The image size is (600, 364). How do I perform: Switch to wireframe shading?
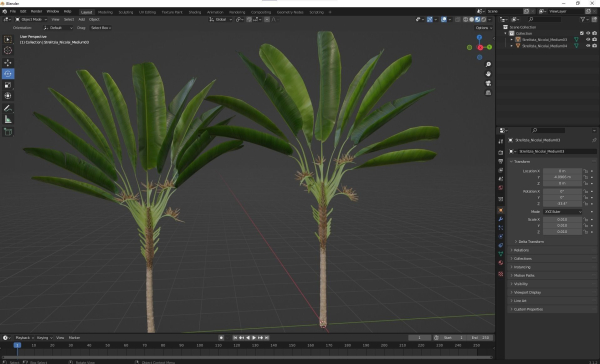[x=465, y=20]
